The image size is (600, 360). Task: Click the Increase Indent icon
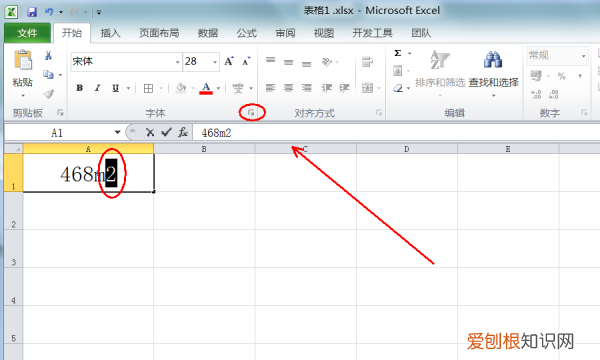tap(344, 88)
